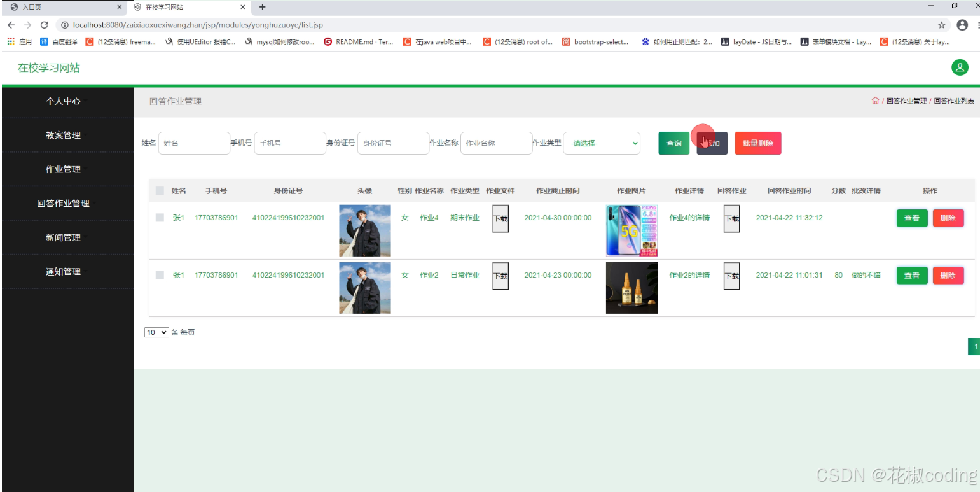Click the user avatar icon in header

[960, 67]
